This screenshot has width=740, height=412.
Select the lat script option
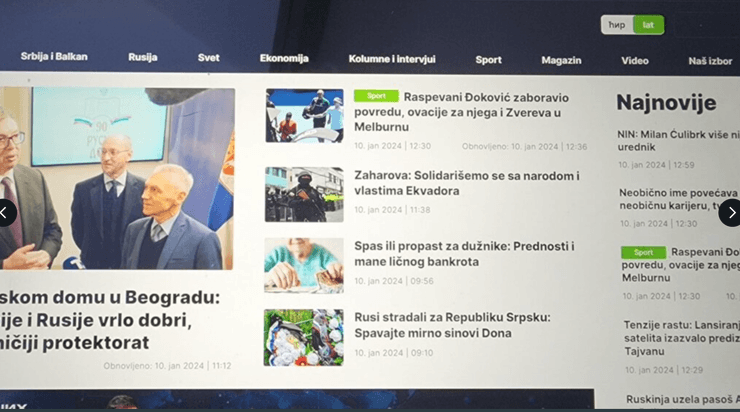pyautogui.click(x=648, y=25)
